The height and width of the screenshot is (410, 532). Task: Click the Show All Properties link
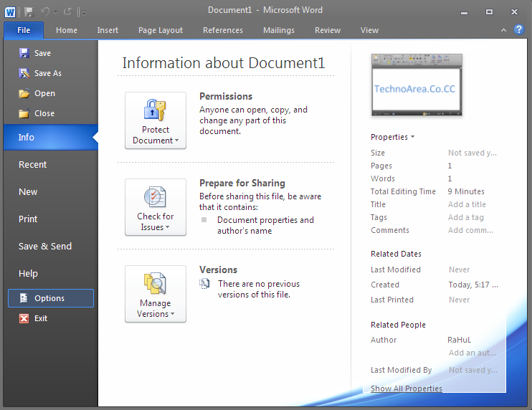coord(406,388)
